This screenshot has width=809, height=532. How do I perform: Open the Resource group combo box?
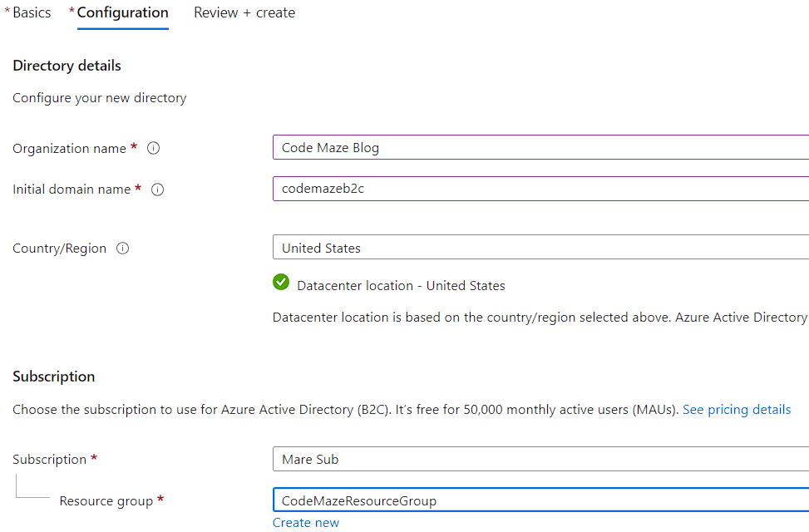click(540, 500)
